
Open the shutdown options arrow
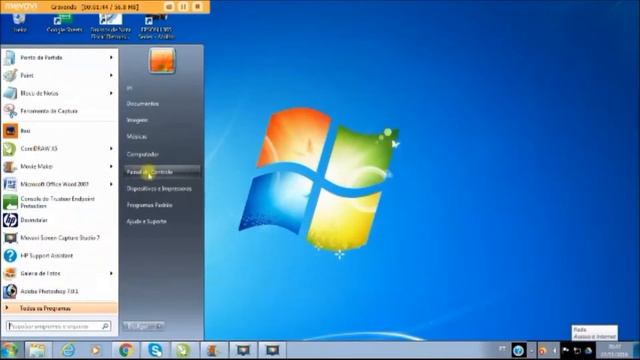(x=160, y=326)
